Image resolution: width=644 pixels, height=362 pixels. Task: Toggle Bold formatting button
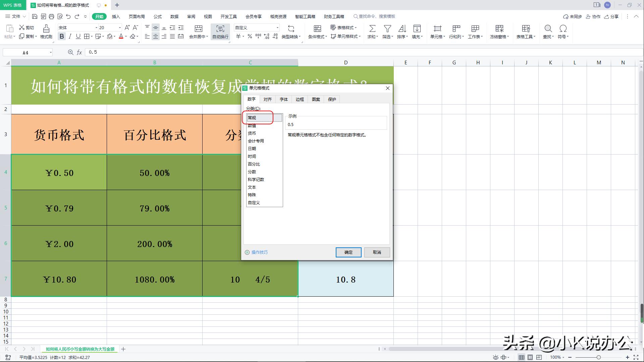62,37
